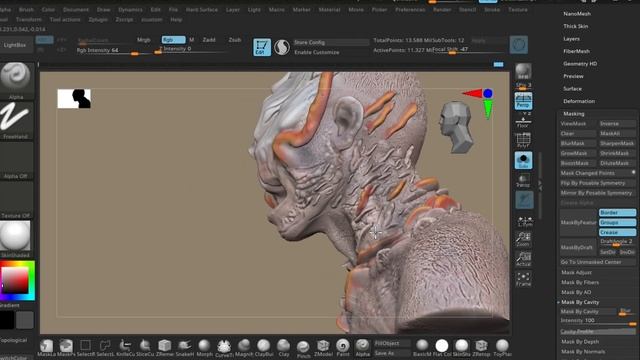Expand the Mask By Fibers section
The width and height of the screenshot is (640, 360).
tap(580, 282)
